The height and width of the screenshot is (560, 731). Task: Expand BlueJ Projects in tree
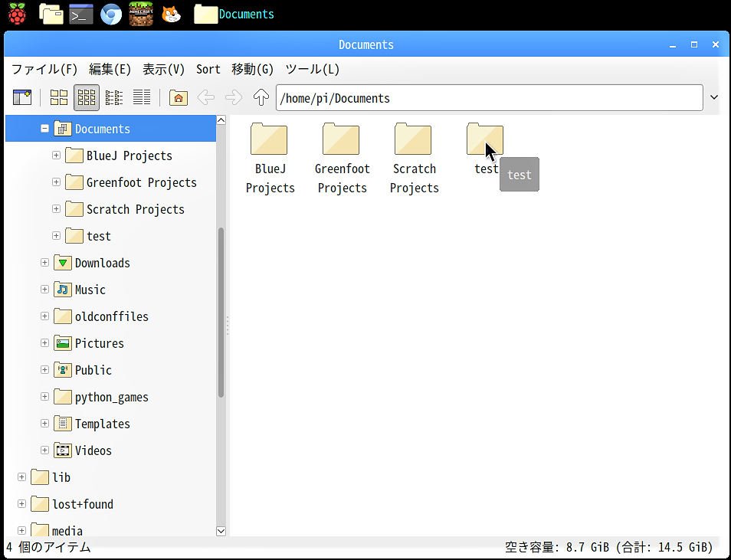[57, 156]
